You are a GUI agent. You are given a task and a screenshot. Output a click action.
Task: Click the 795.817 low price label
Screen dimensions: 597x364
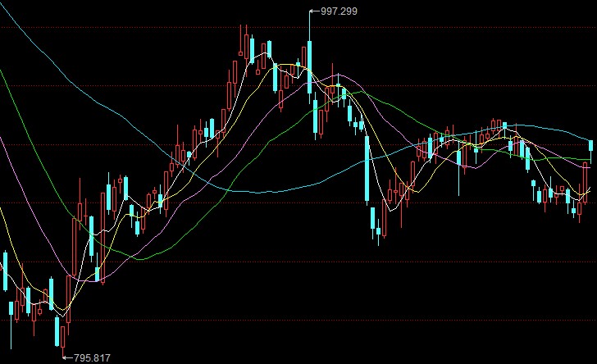92,358
